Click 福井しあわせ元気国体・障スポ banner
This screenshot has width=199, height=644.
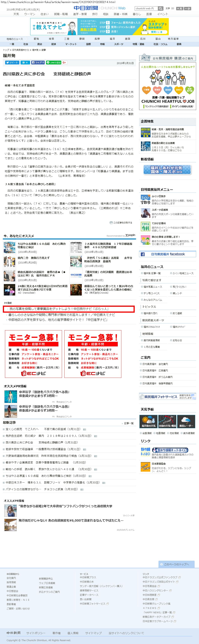click(167, 169)
